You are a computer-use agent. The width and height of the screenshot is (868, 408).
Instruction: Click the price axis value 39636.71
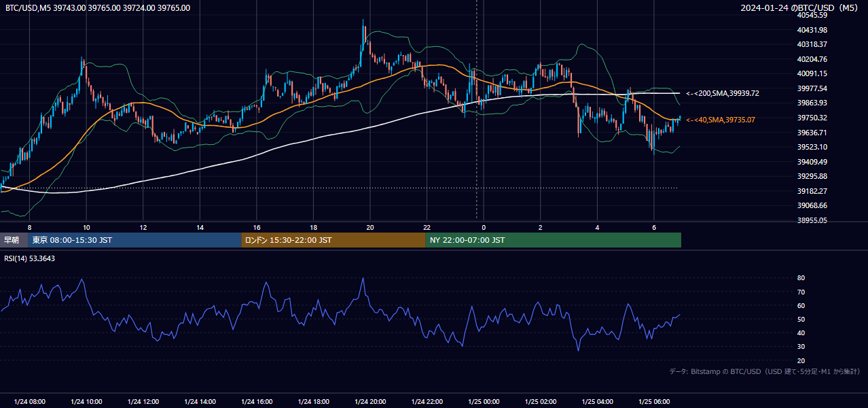click(x=812, y=133)
